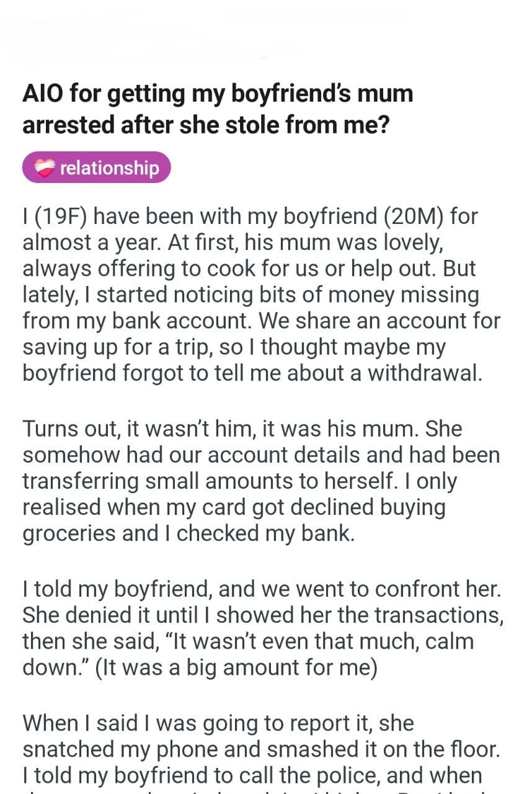This screenshot has height=794, width=532.
Task: Click the "(19F)" age tag in the text
Action: pyautogui.click(x=61, y=218)
